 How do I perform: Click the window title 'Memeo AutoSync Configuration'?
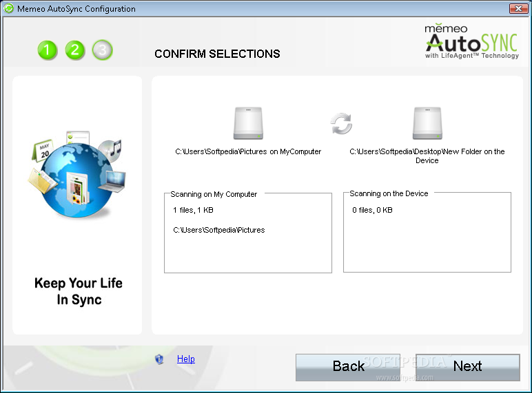[x=76, y=8]
